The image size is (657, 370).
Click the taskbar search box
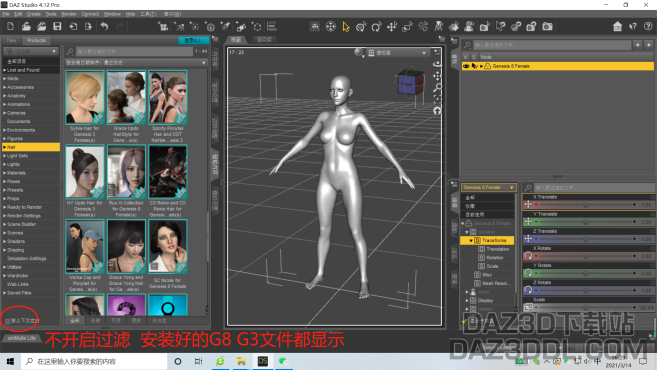[x=94, y=361]
